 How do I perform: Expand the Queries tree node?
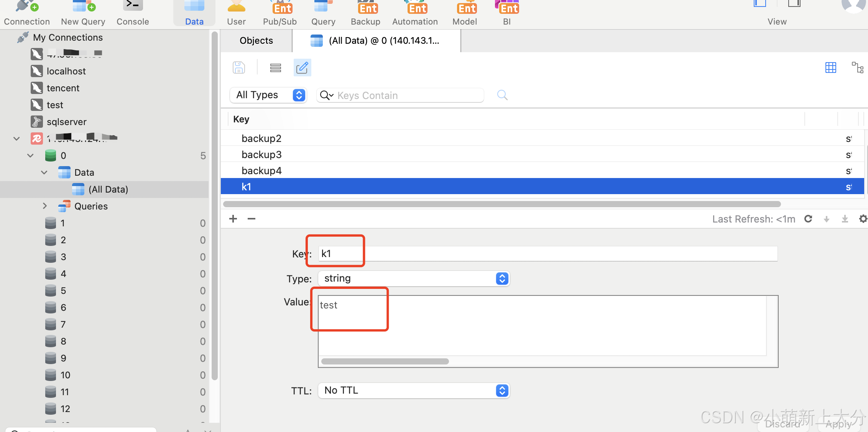[44, 206]
